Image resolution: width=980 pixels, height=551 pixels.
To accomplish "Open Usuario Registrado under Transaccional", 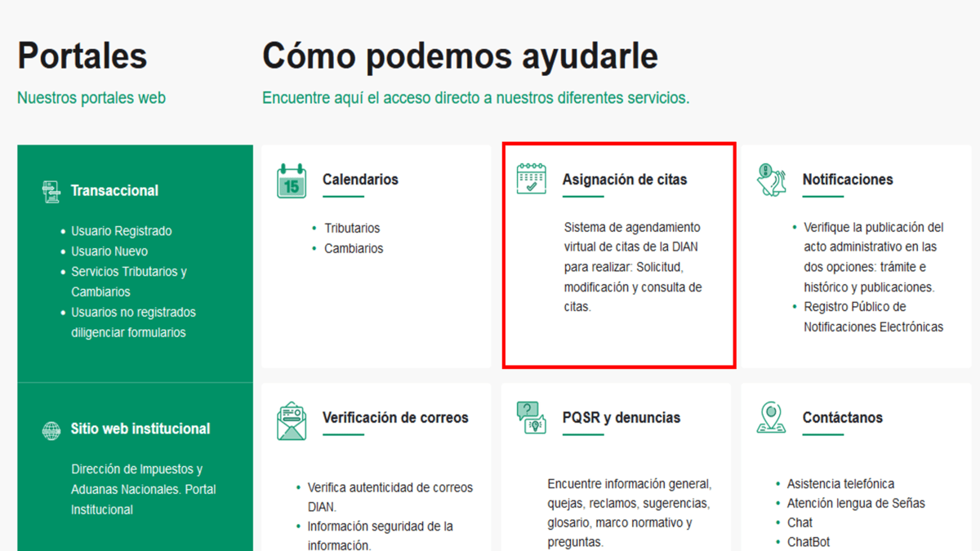I will pyautogui.click(x=122, y=231).
